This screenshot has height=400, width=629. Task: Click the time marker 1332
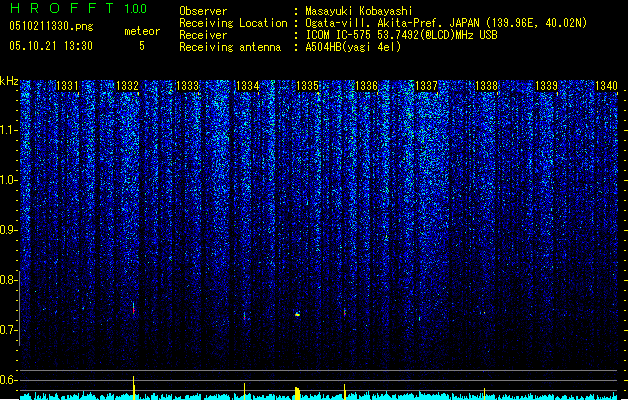127,86
